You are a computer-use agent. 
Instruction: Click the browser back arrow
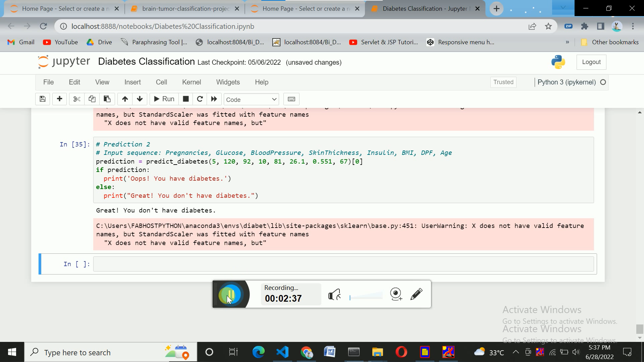coord(11,26)
